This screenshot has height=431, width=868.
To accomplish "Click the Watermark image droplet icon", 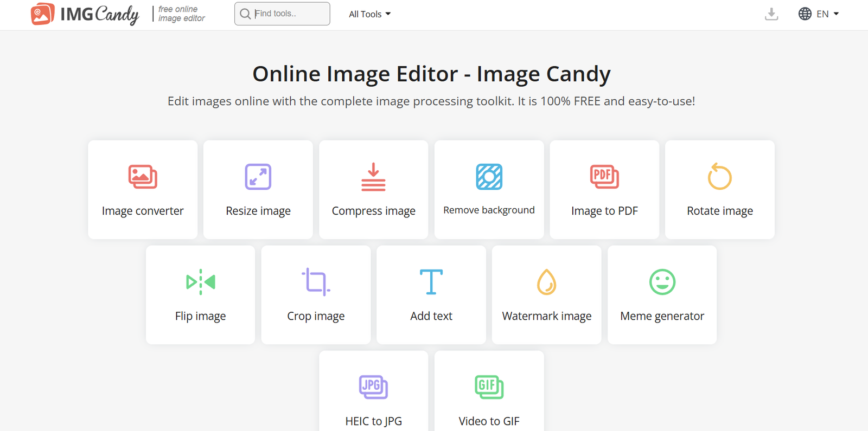I will click(x=546, y=282).
